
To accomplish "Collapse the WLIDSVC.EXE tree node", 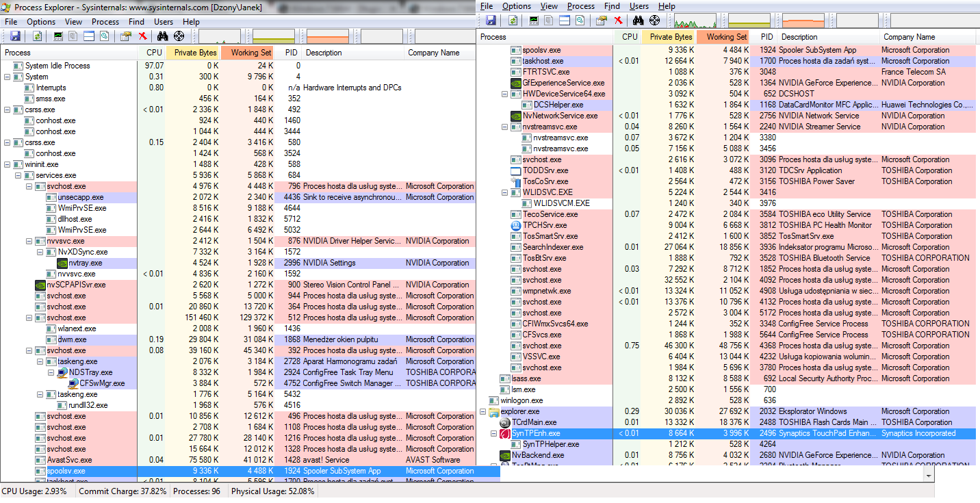I will [505, 192].
